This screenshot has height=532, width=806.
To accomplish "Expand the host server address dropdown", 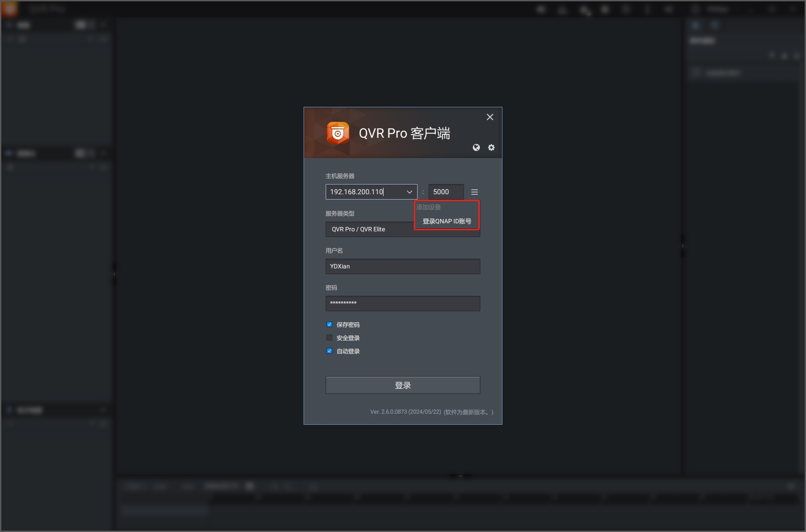I will coord(410,192).
